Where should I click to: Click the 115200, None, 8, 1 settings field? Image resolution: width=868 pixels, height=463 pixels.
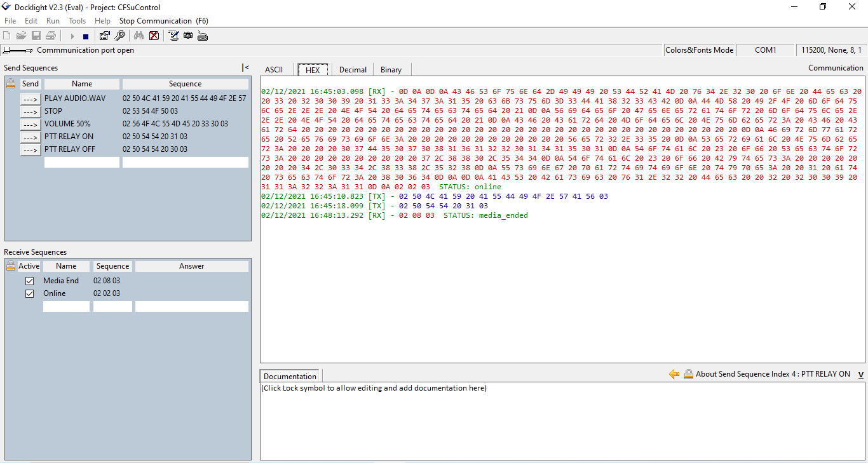point(831,50)
